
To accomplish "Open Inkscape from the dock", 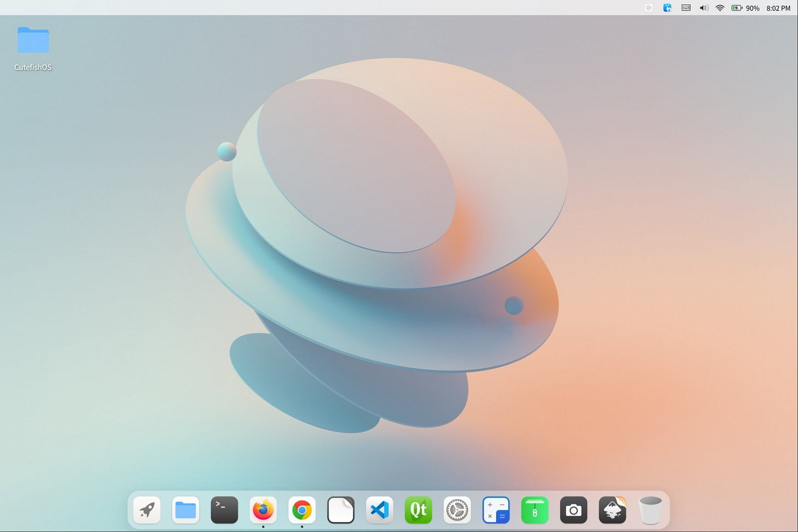I will [x=612, y=510].
